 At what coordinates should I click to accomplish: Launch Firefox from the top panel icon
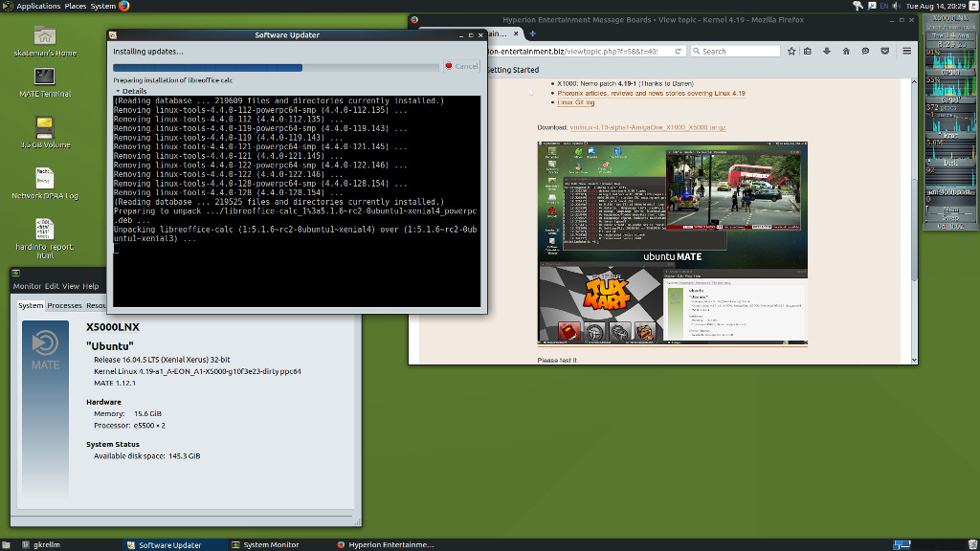pyautogui.click(x=123, y=6)
